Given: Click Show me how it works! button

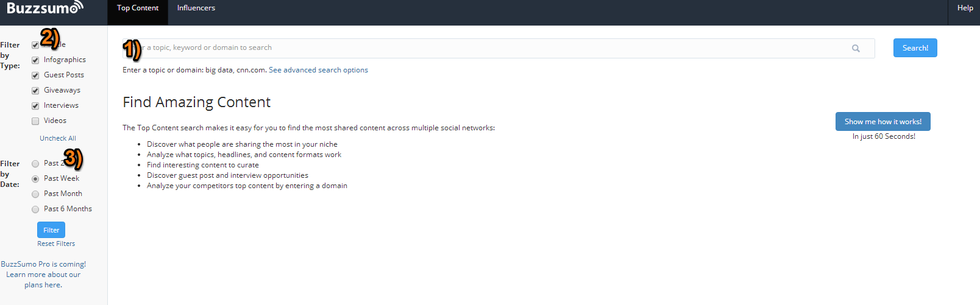Looking at the screenshot, I should point(882,122).
